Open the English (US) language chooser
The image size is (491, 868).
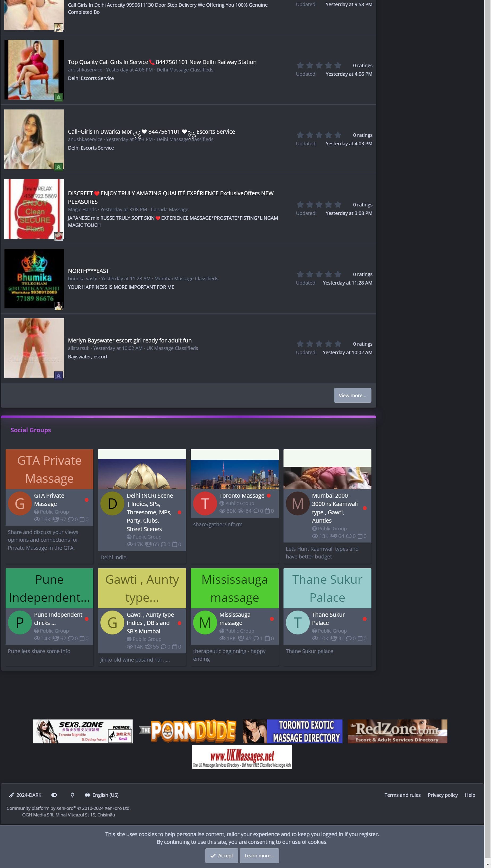(105, 795)
